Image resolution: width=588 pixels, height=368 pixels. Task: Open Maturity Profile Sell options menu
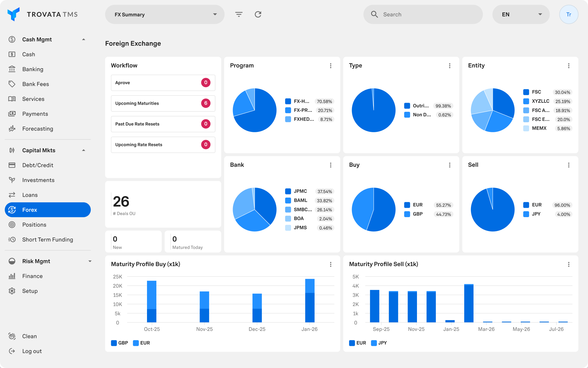click(568, 264)
